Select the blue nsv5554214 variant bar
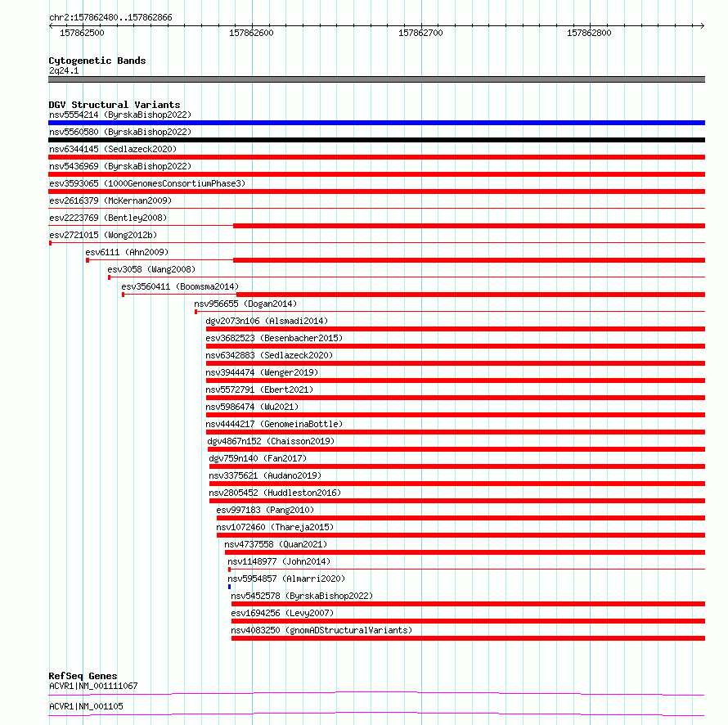Screen dimensions: 728x725 376,123
